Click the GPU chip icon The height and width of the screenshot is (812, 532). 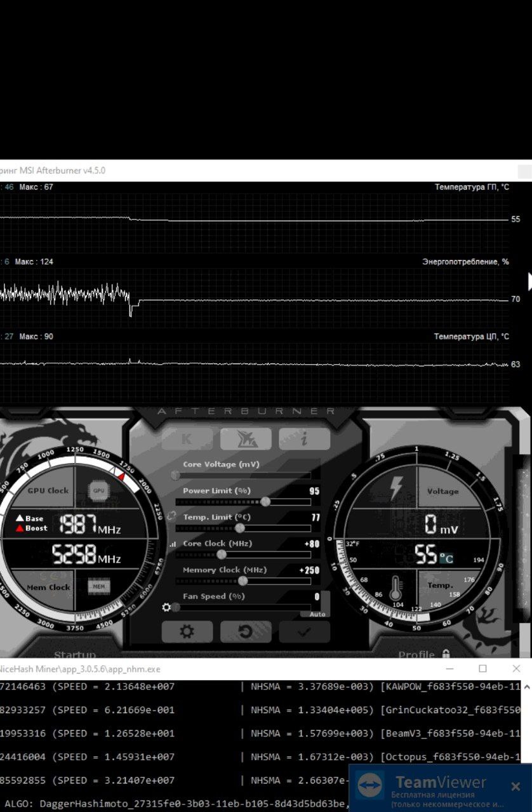[x=98, y=490]
